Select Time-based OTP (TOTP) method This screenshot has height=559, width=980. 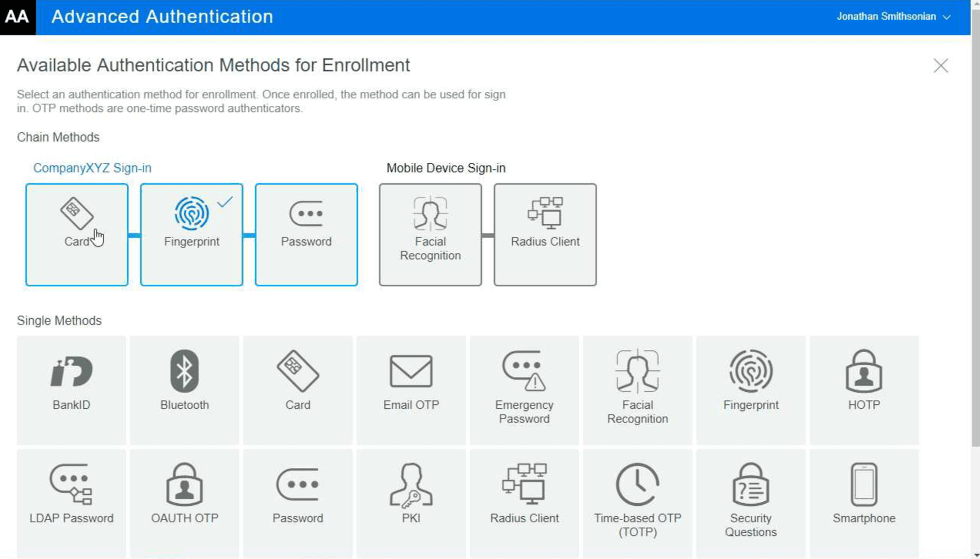click(637, 504)
